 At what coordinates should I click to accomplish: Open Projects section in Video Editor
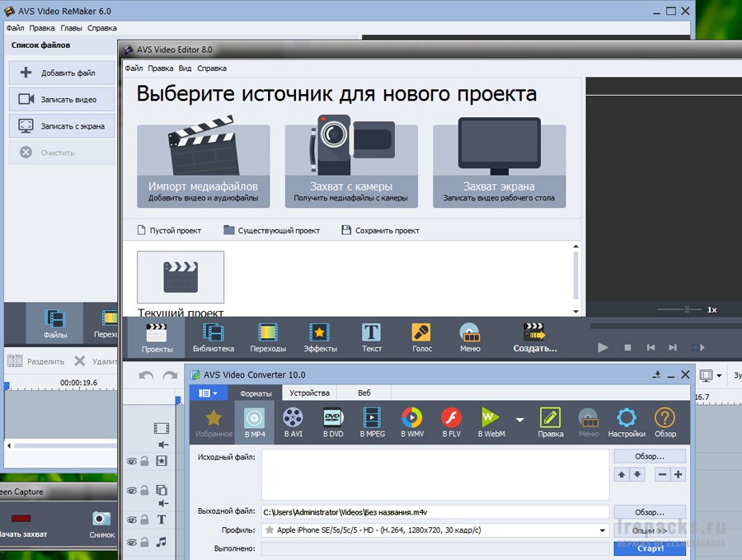(x=157, y=337)
